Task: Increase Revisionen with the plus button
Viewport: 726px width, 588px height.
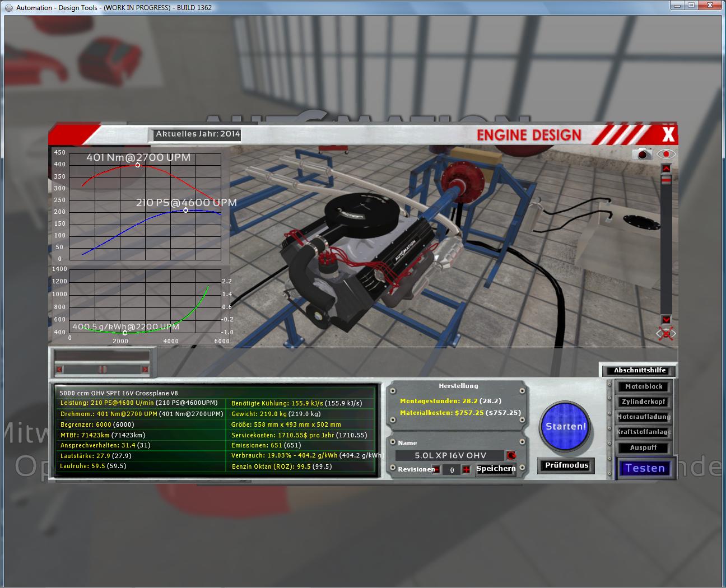Action: (x=466, y=469)
